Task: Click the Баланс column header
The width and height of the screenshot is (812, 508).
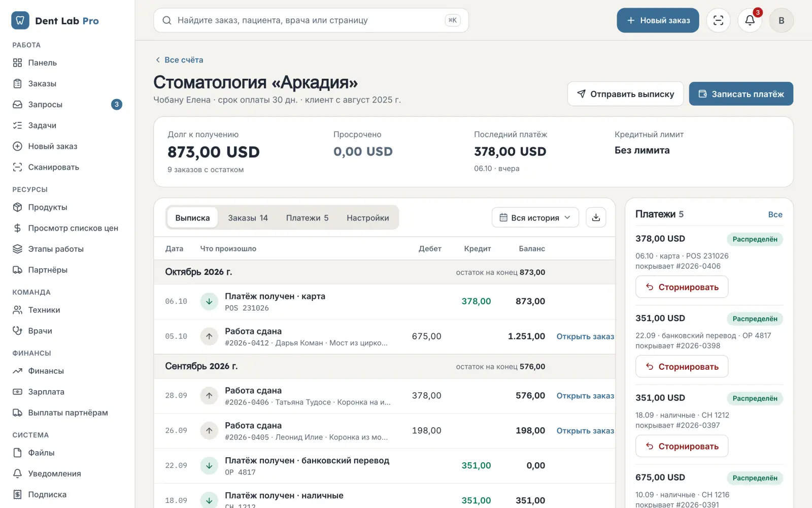Action: (x=531, y=248)
